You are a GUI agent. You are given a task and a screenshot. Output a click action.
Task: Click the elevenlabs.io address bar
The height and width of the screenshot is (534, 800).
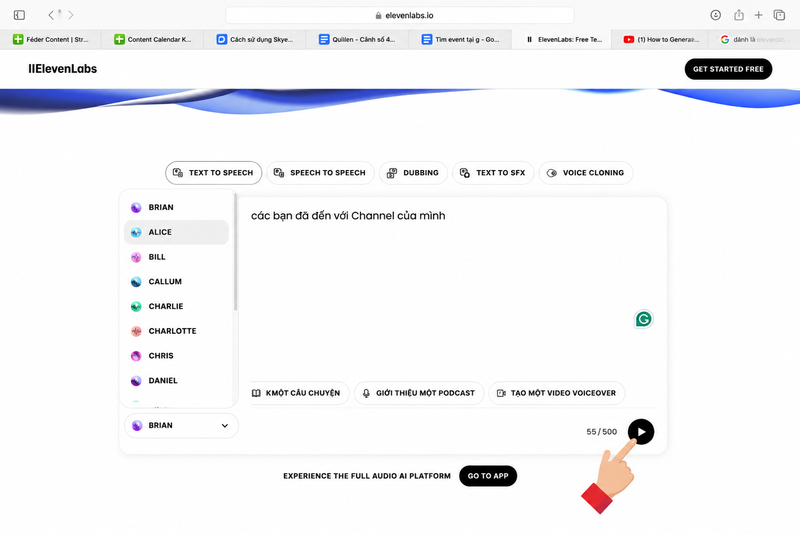pyautogui.click(x=399, y=15)
